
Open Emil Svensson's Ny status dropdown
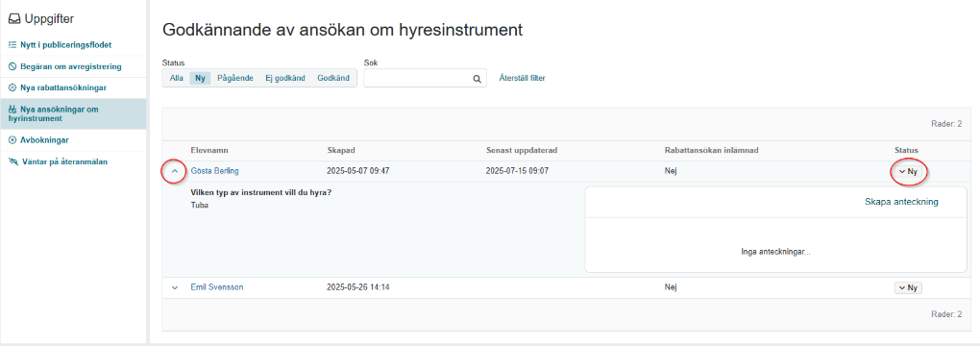[908, 287]
